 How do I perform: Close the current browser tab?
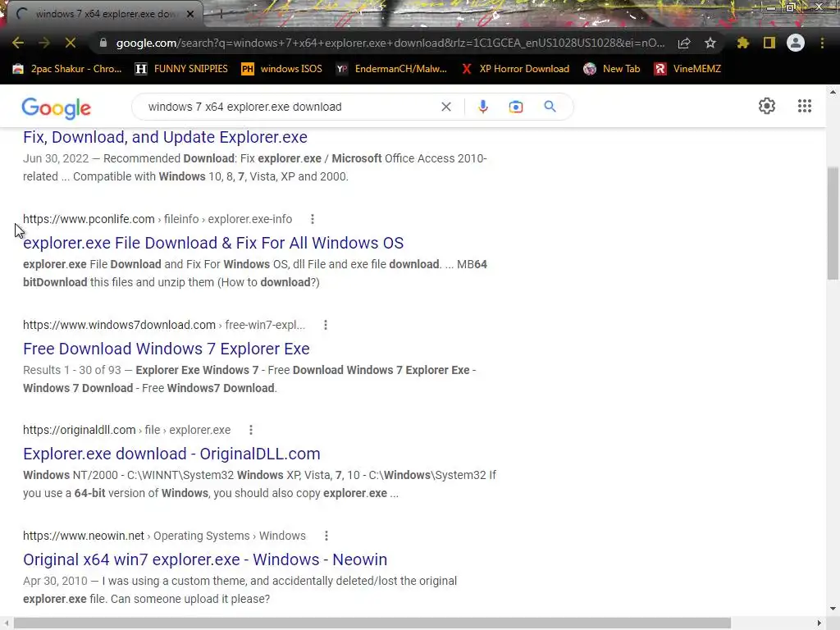[190, 14]
